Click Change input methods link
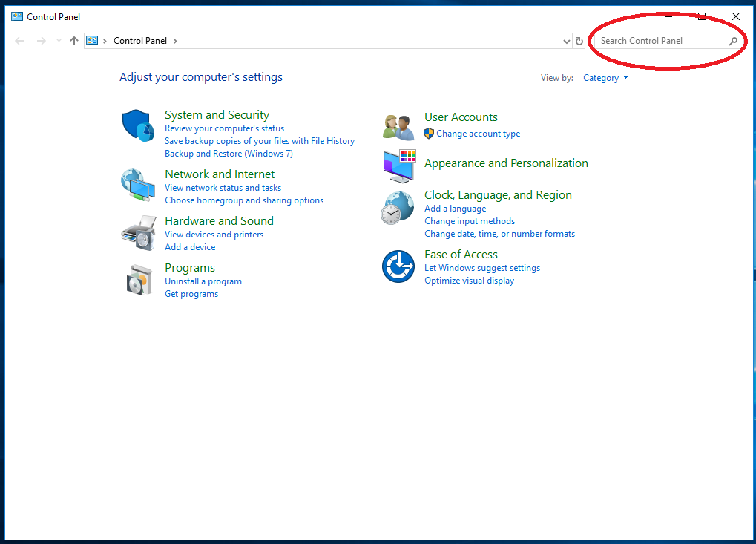756x544 pixels. coord(469,221)
